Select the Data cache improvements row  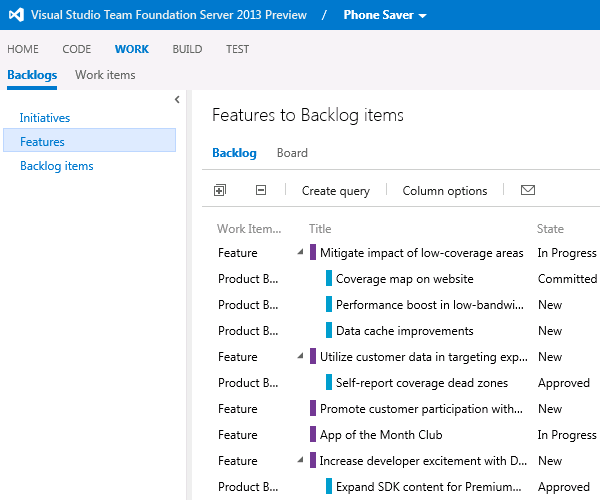404,331
